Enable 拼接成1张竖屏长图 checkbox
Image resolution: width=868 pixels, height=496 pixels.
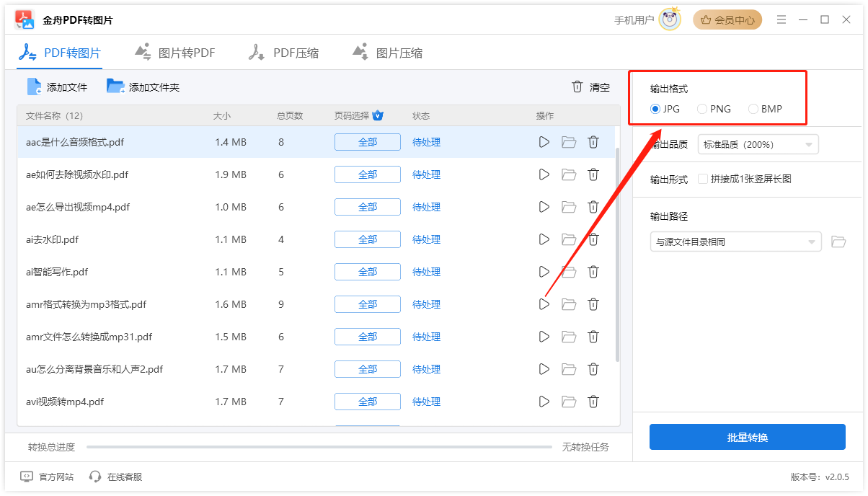[x=704, y=178]
